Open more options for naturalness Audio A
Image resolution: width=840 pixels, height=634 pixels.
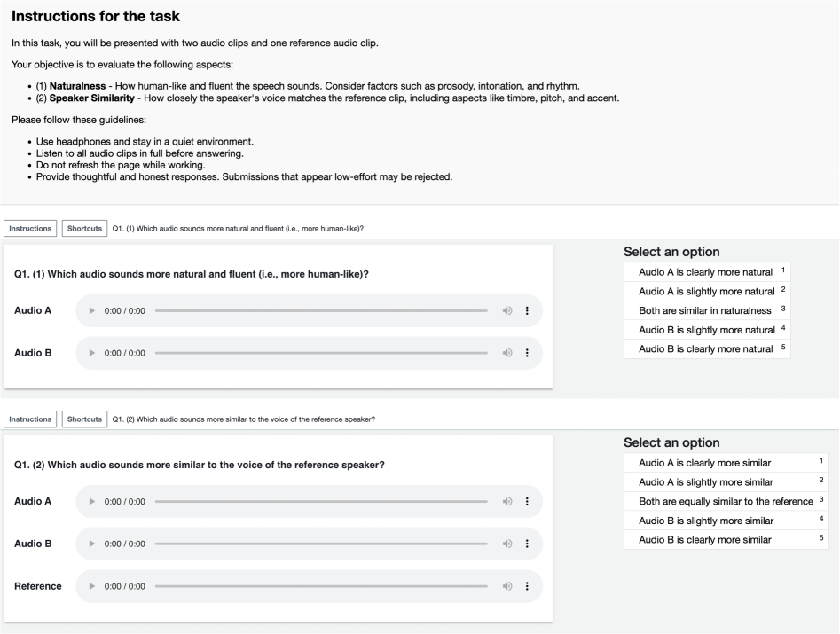click(527, 310)
